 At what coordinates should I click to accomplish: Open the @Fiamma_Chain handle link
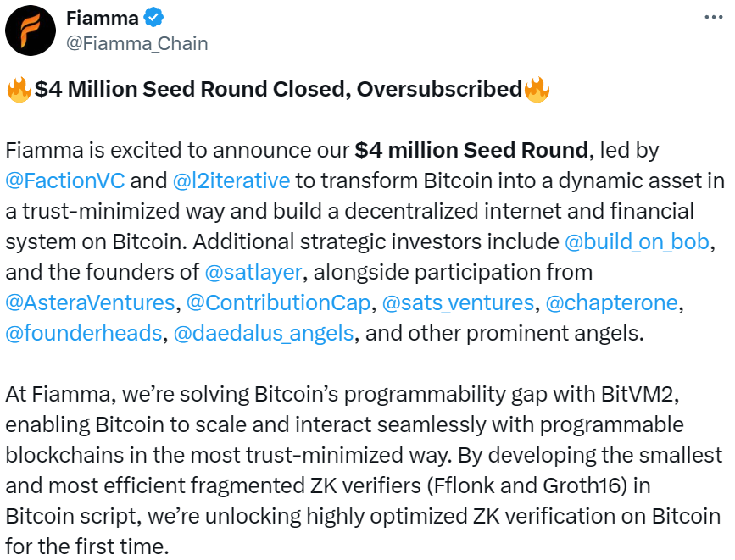pos(137,42)
